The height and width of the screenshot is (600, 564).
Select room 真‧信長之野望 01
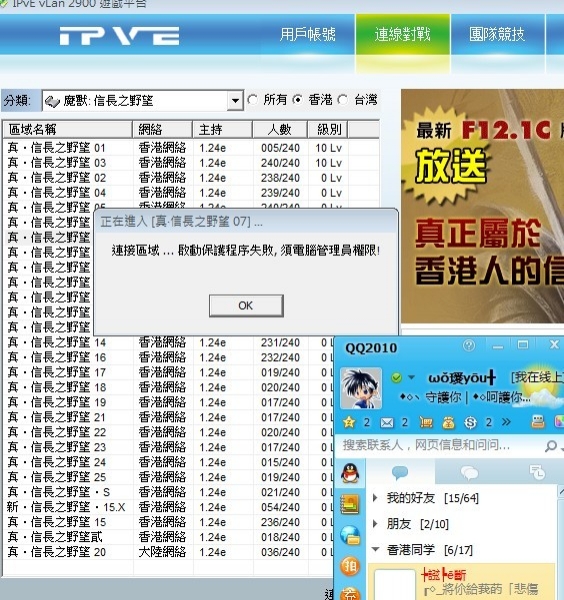(191, 148)
